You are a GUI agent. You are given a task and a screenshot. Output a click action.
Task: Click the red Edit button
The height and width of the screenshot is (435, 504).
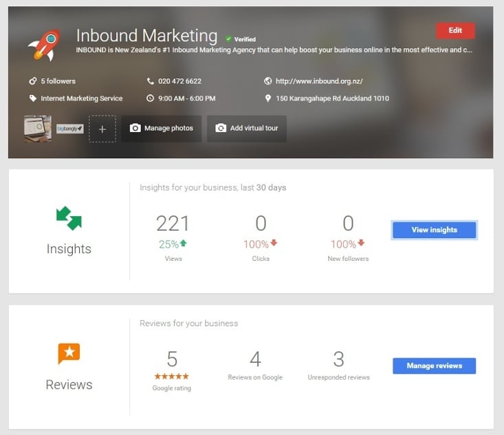click(x=455, y=30)
